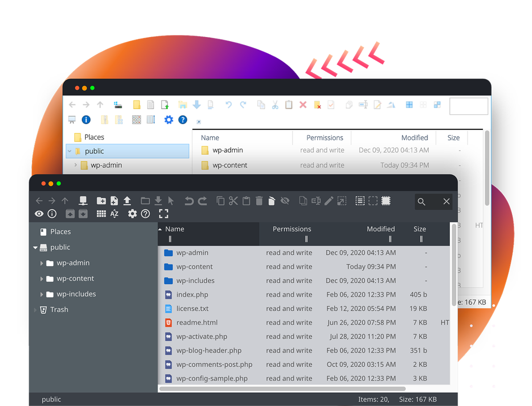The height and width of the screenshot is (406, 532).
Task: Click the redo icon in dark toolbar
Action: click(x=202, y=201)
